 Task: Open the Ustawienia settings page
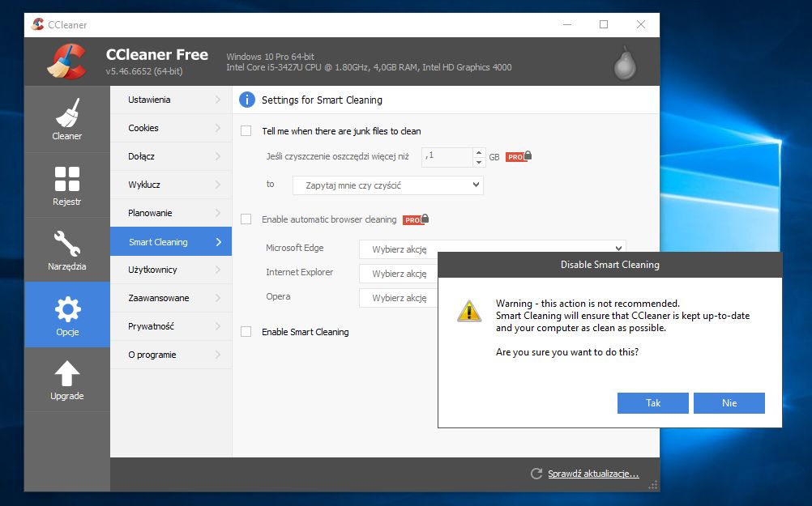coord(171,100)
